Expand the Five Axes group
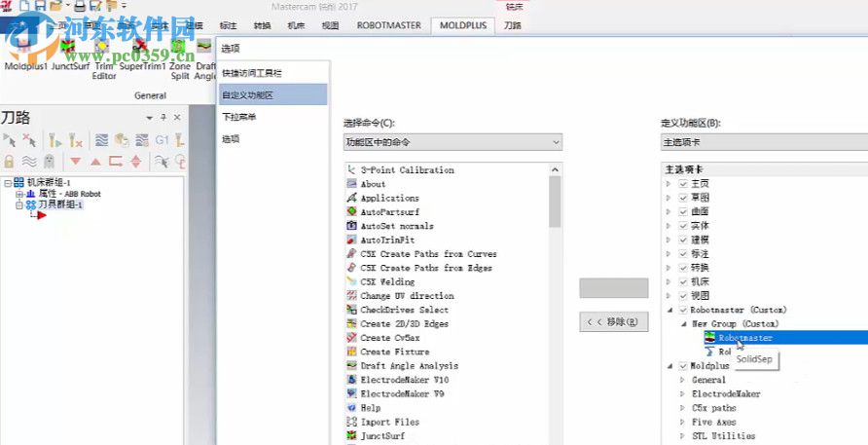868x445 pixels. [682, 422]
